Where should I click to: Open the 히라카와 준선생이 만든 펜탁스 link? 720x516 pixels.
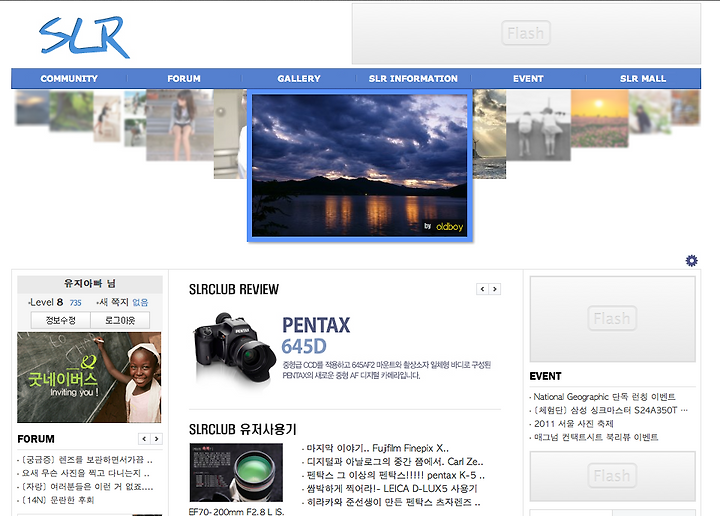394,502
